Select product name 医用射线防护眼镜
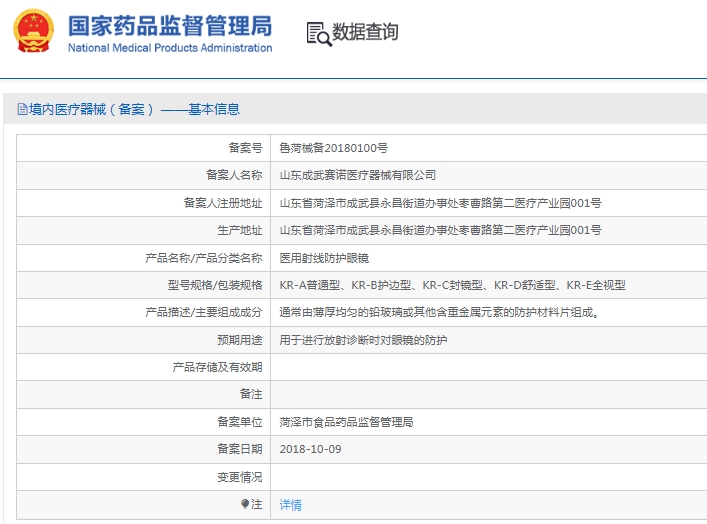This screenshot has height=524, width=707. [x=324, y=258]
